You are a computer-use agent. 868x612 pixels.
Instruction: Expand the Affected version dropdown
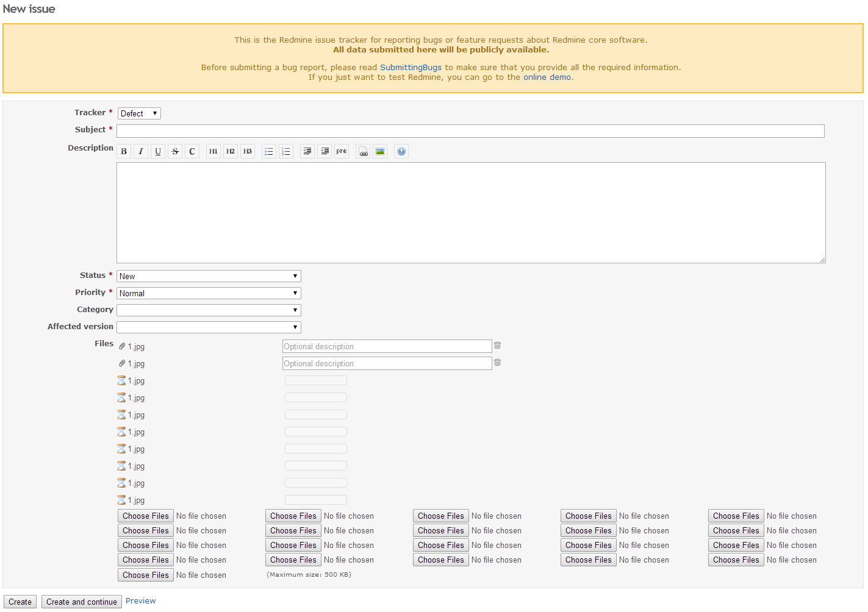coord(209,327)
